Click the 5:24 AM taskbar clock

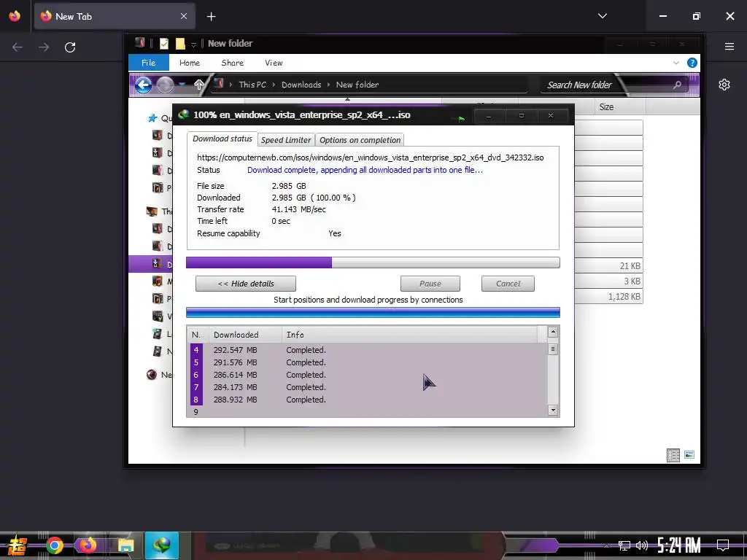tap(679, 545)
